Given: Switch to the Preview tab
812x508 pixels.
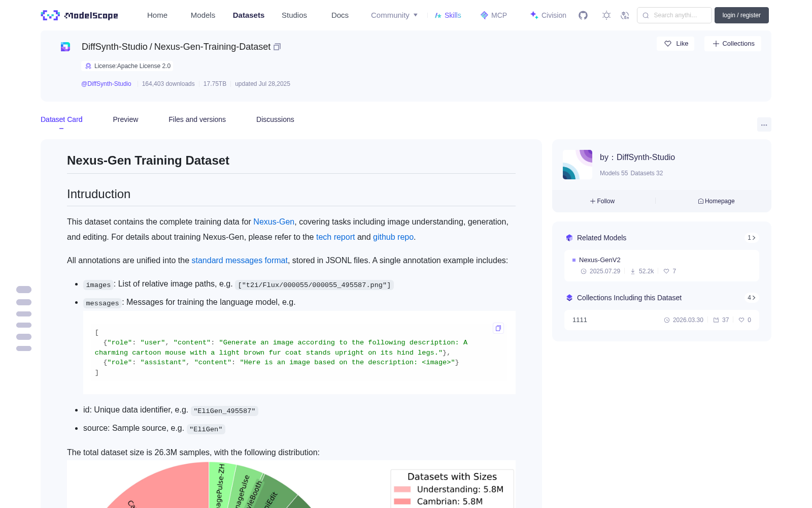Looking at the screenshot, I should point(125,119).
